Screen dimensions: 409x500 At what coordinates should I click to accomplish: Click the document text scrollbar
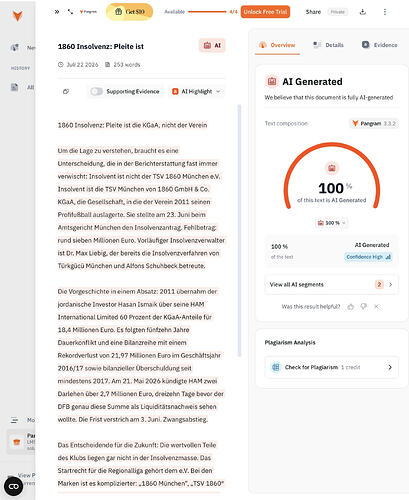[239, 230]
